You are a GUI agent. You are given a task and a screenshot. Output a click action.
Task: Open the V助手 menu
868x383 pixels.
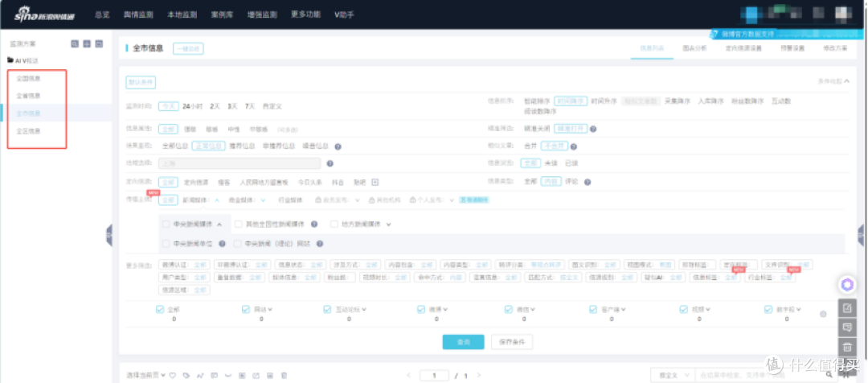click(x=344, y=14)
